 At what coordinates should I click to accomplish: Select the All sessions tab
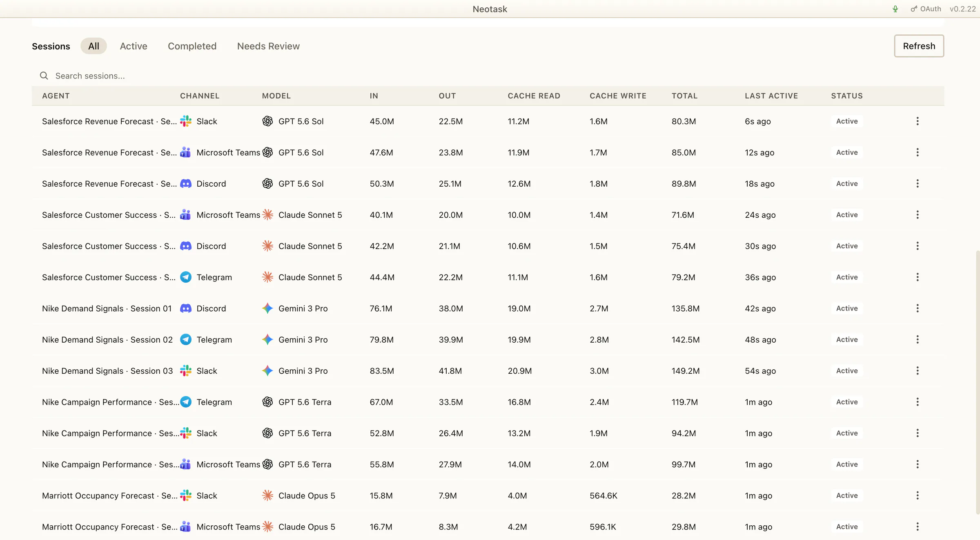tap(94, 46)
